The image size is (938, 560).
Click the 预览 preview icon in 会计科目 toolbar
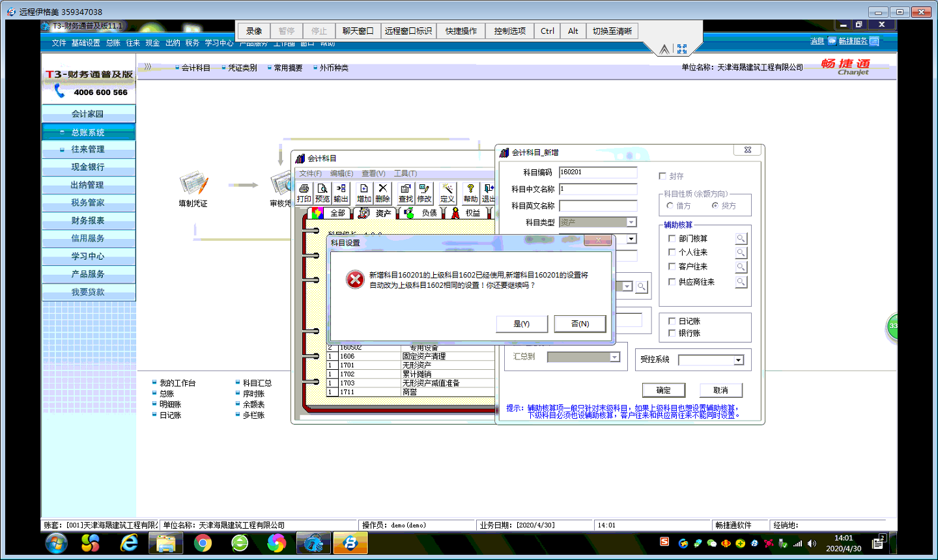click(322, 193)
